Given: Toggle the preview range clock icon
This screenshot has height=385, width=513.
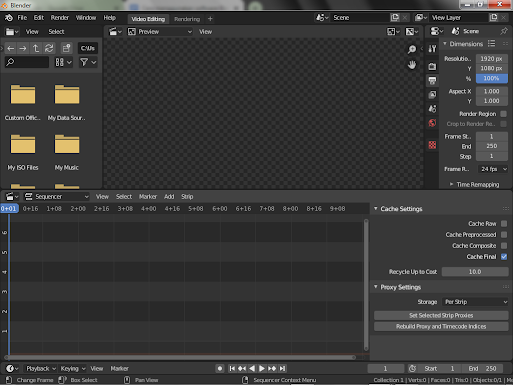Looking at the screenshot, I should (412, 368).
